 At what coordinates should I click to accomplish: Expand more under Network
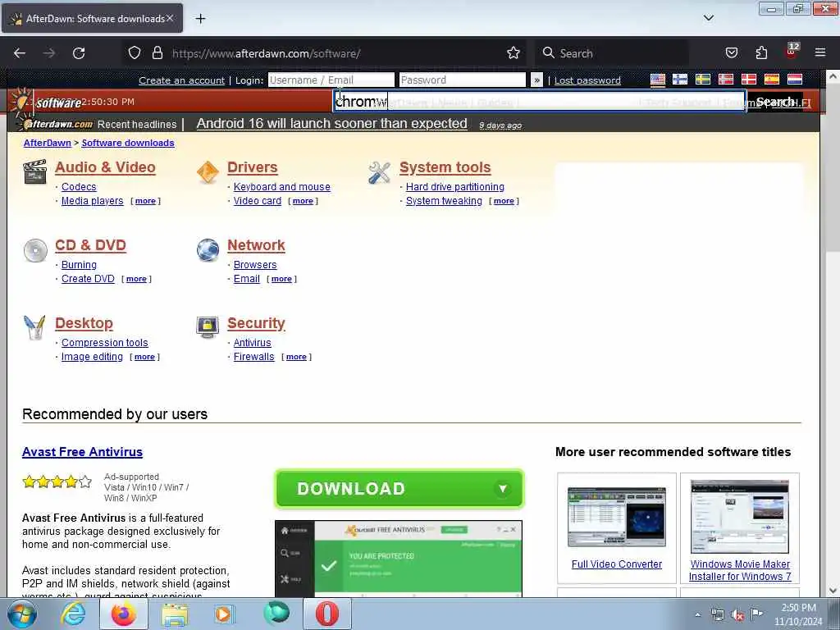tap(281, 279)
